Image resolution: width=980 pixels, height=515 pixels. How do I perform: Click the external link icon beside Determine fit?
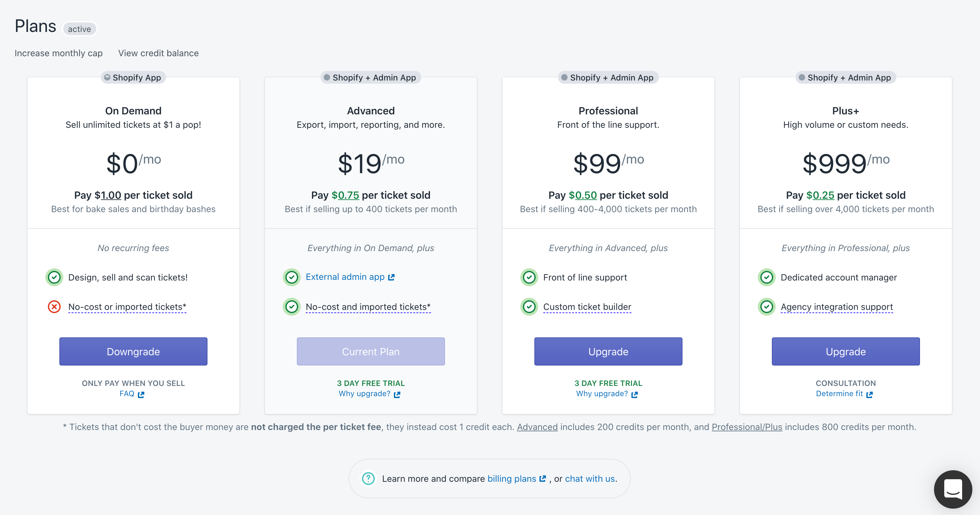869,395
